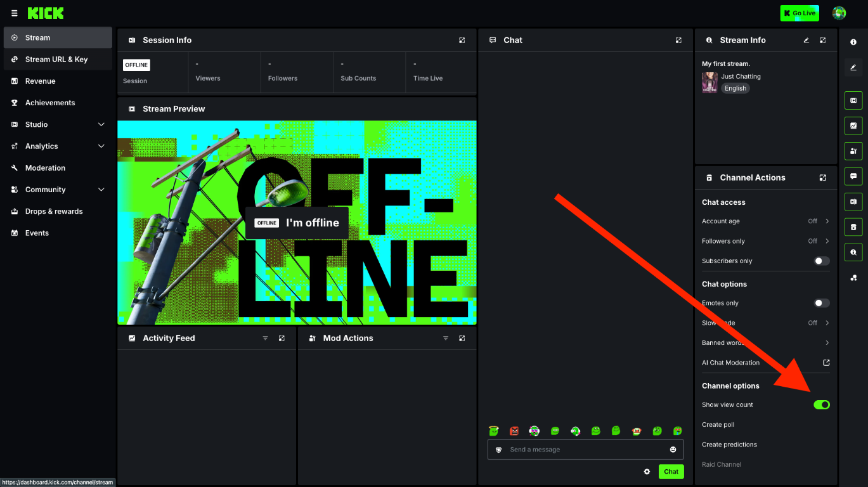Open Stream URL & Key page
868x487 pixels.
click(x=58, y=59)
